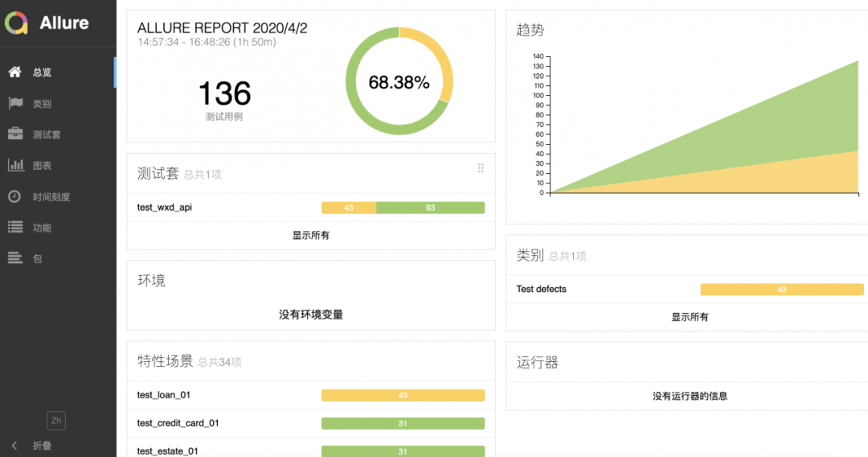Click the 环境 widget heading
The height and width of the screenshot is (457, 868).
pyautogui.click(x=151, y=280)
